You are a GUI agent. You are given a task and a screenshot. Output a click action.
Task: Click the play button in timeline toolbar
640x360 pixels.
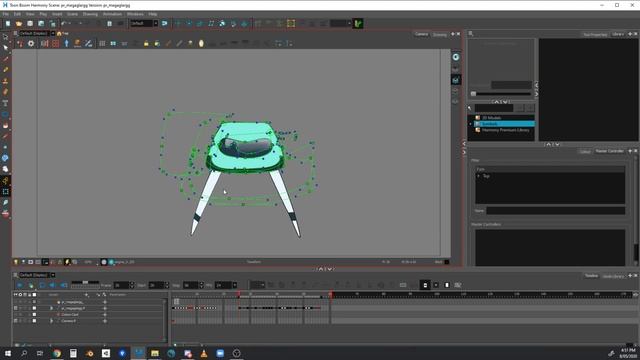[20, 285]
